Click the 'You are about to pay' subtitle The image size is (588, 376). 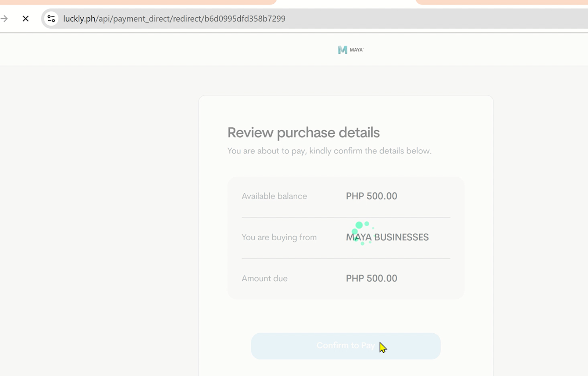point(329,151)
